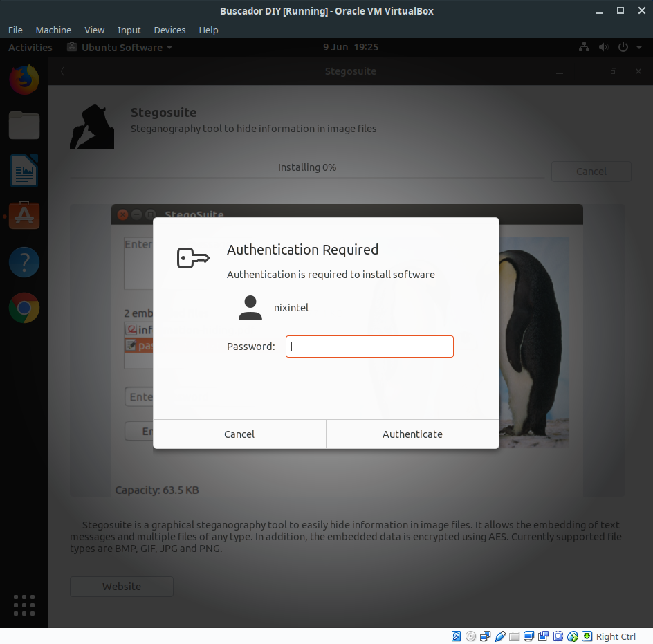Click Activities in the top bar
The height and width of the screenshot is (644, 653).
click(x=30, y=48)
